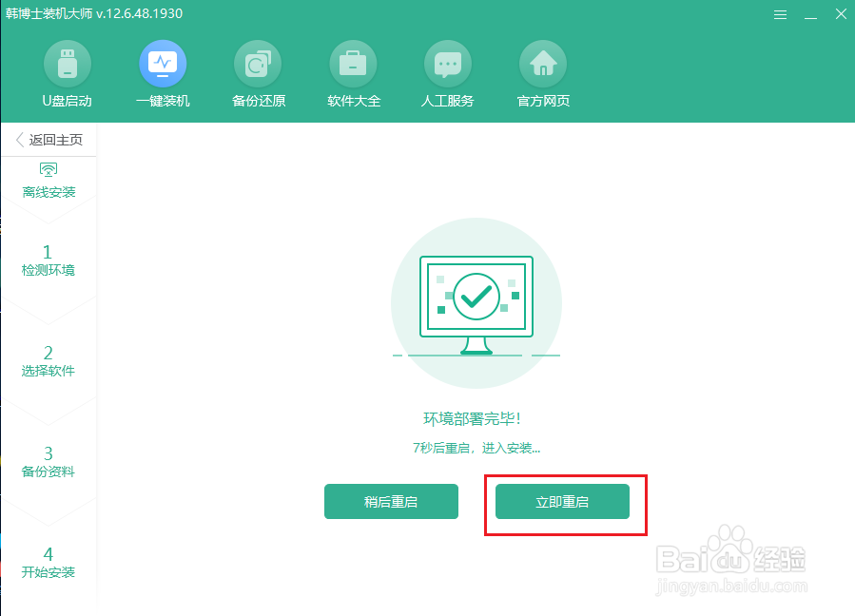Viewport: 855px width, 616px height.
Task: Go to 官方网页 official website icon
Action: point(543,64)
